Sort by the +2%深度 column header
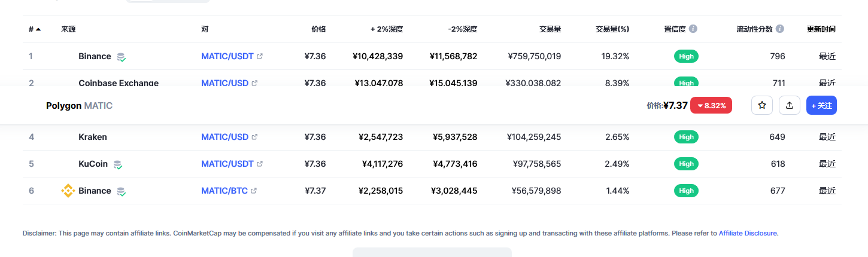 point(387,29)
